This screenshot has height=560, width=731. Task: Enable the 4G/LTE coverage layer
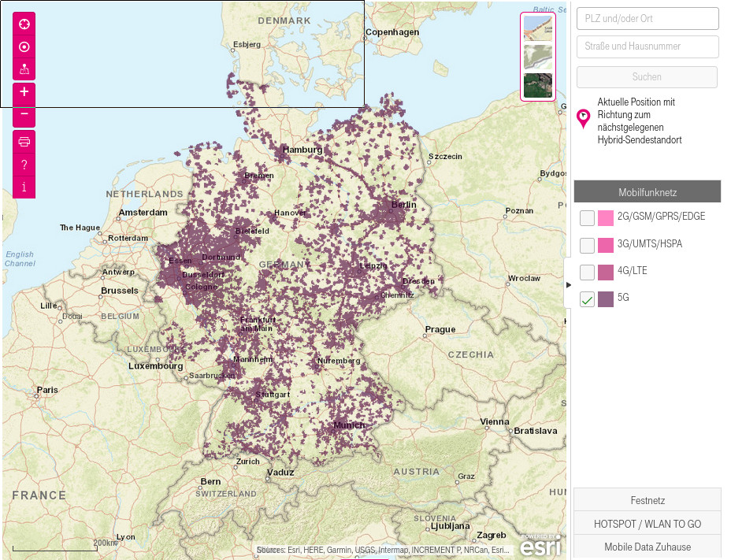pyautogui.click(x=587, y=271)
